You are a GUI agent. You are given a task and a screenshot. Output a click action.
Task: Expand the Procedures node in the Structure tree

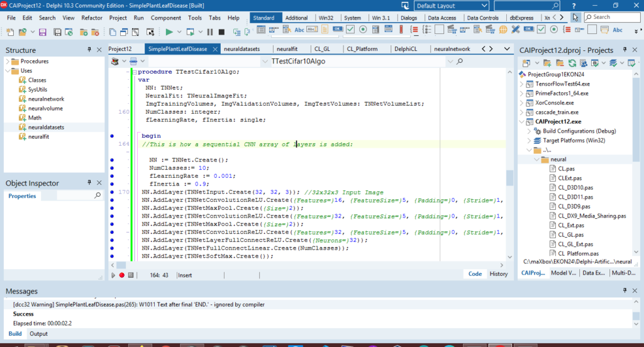[x=8, y=62]
